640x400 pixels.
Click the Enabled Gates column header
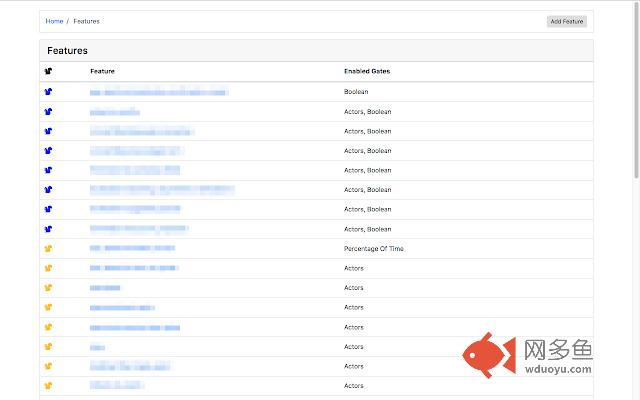(367, 71)
